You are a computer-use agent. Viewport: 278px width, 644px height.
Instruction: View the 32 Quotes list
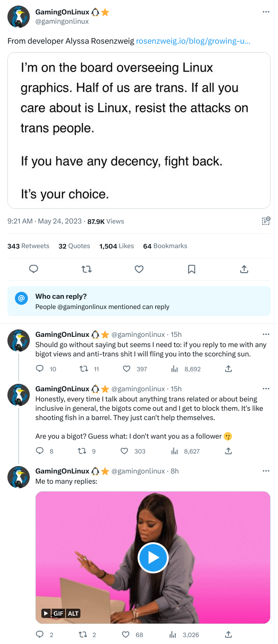point(74,246)
